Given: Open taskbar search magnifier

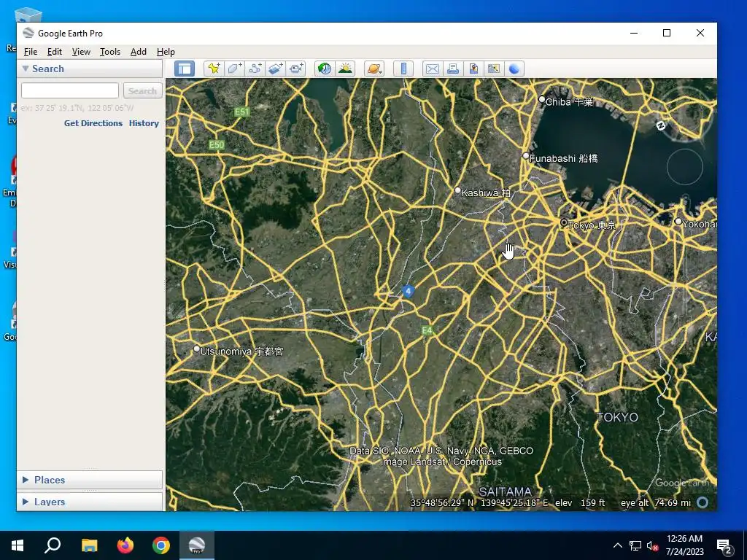Looking at the screenshot, I should pos(53,545).
